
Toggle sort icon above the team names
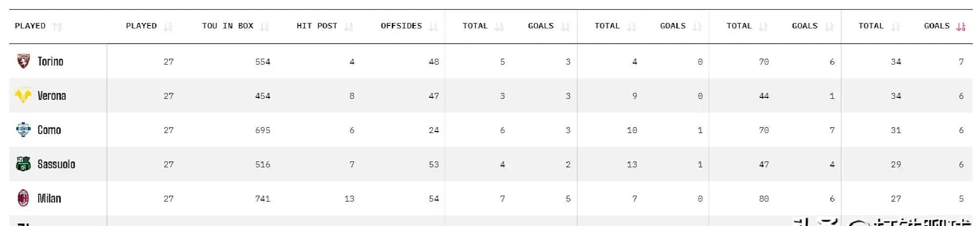coord(57,26)
